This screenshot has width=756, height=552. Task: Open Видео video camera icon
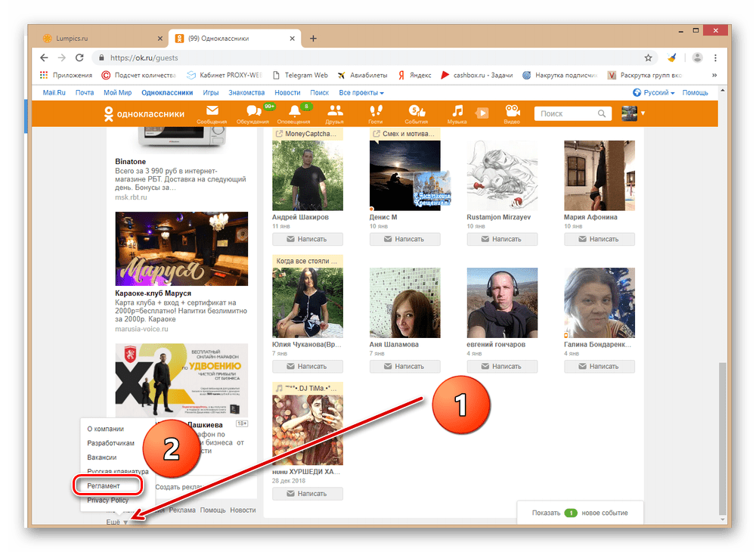(x=513, y=110)
